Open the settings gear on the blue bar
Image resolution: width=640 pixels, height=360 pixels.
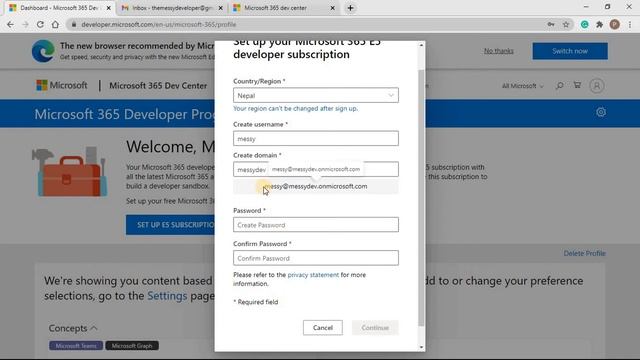[601, 112]
